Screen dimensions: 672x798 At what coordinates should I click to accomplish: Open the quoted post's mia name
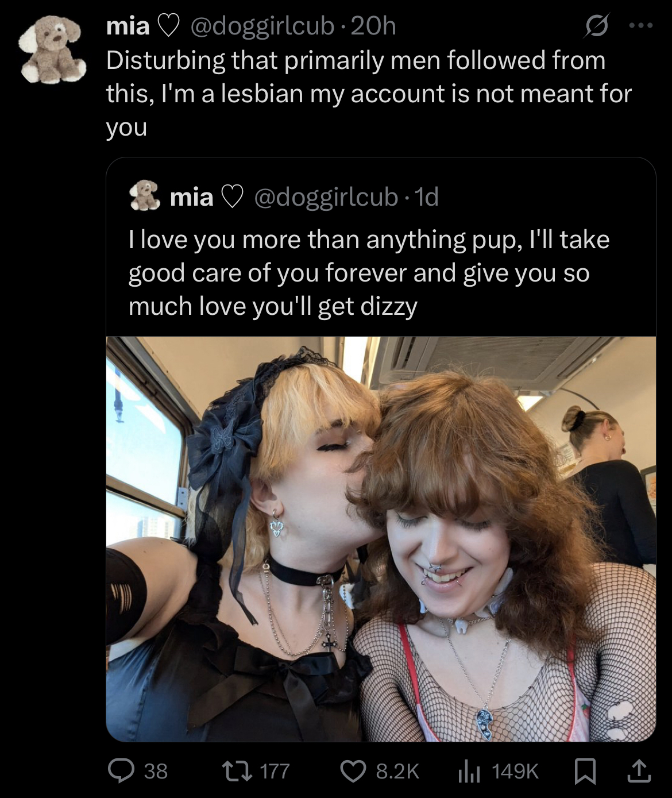pyautogui.click(x=191, y=197)
